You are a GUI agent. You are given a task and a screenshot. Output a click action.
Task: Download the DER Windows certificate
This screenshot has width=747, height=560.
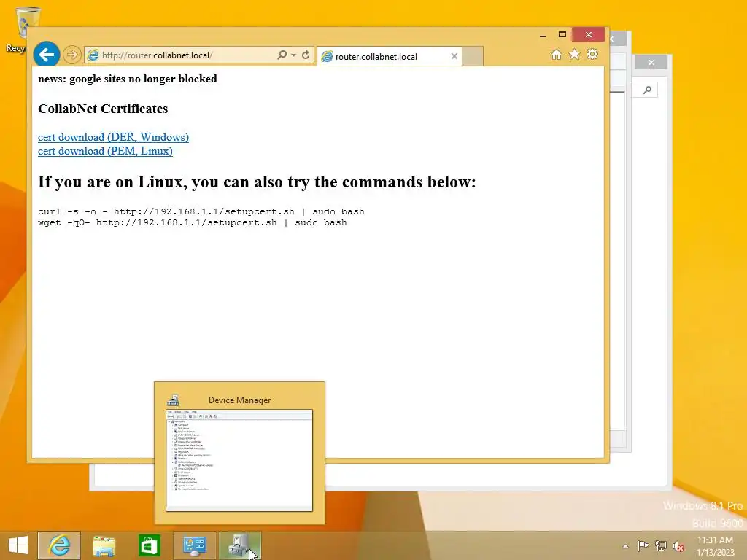tap(113, 137)
